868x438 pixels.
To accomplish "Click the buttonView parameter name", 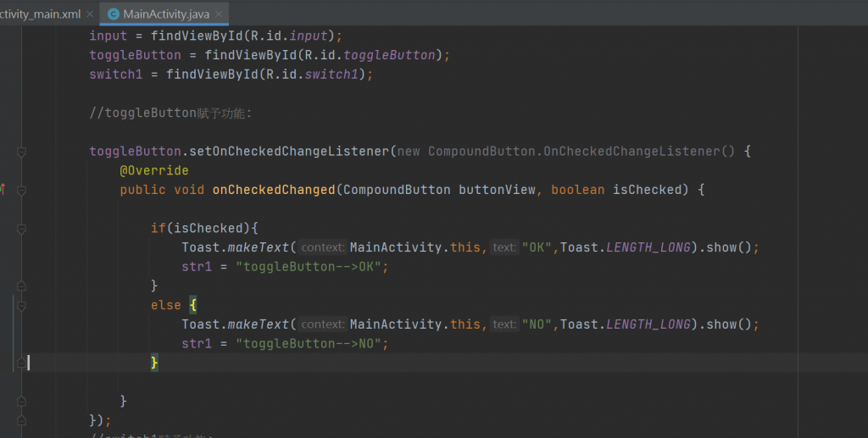I will pos(497,190).
